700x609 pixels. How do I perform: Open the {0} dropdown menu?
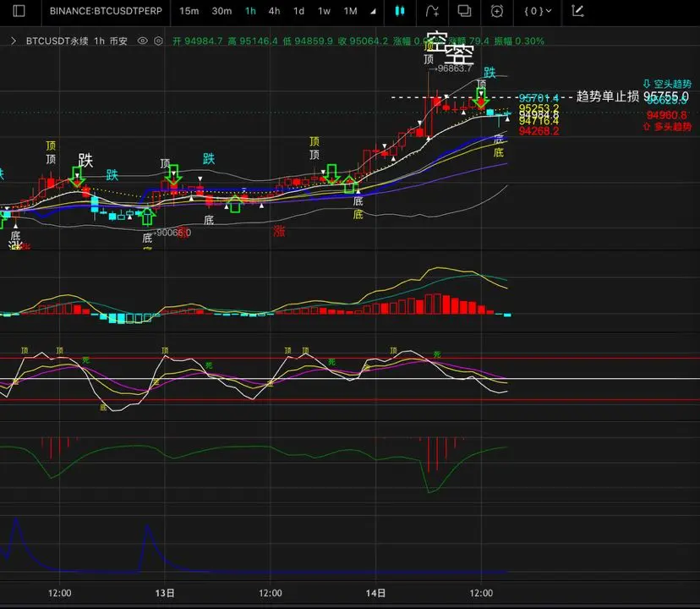pyautogui.click(x=538, y=11)
